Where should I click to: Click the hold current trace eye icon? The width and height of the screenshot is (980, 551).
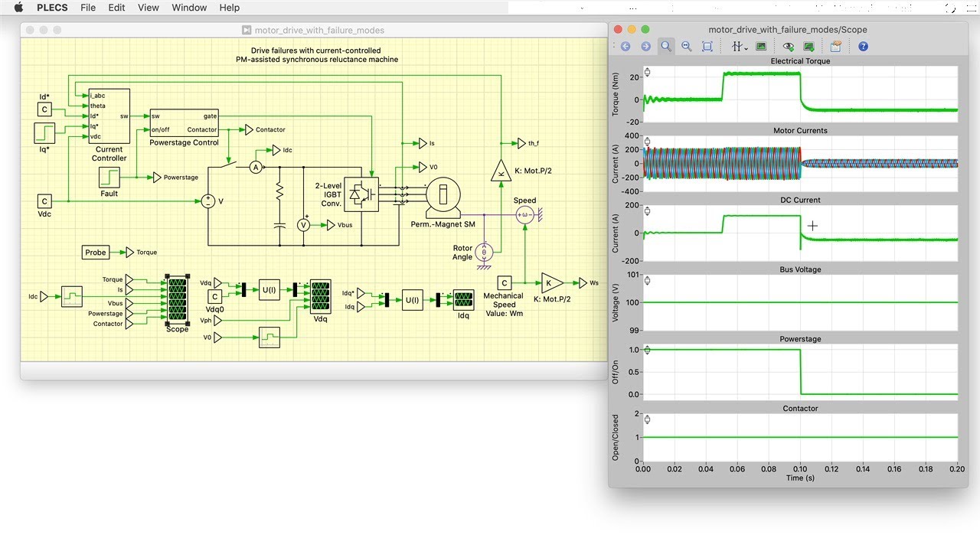tap(789, 47)
